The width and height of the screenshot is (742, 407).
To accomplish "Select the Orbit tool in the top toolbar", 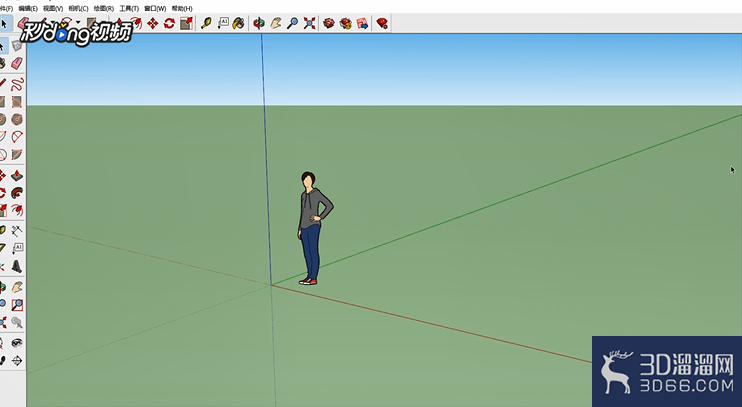I will 259,23.
